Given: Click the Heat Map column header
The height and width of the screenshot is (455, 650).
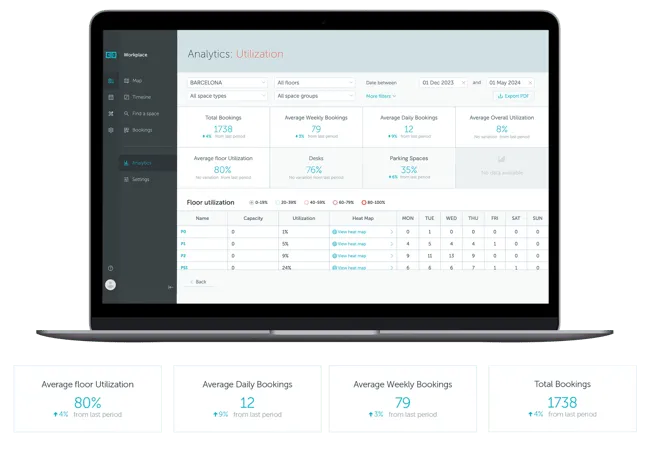Looking at the screenshot, I should click(x=363, y=218).
